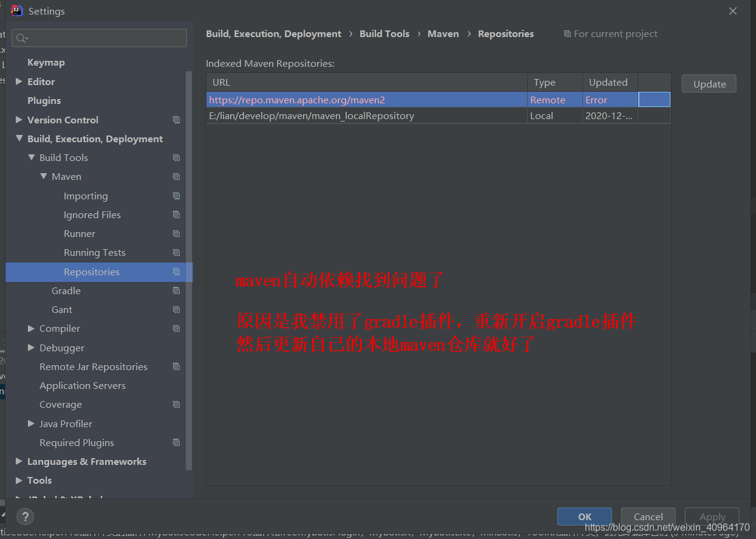The height and width of the screenshot is (539, 756).
Task: Click the Type column header
Action: point(555,83)
